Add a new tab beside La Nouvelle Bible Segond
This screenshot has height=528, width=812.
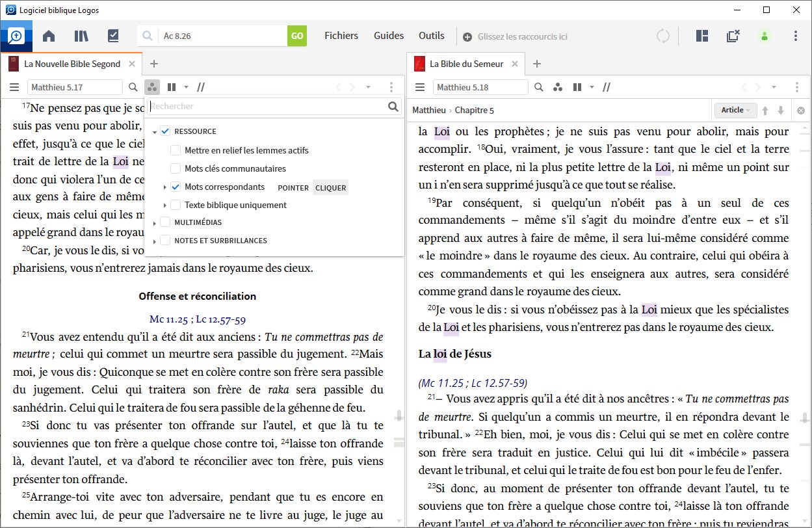click(153, 64)
